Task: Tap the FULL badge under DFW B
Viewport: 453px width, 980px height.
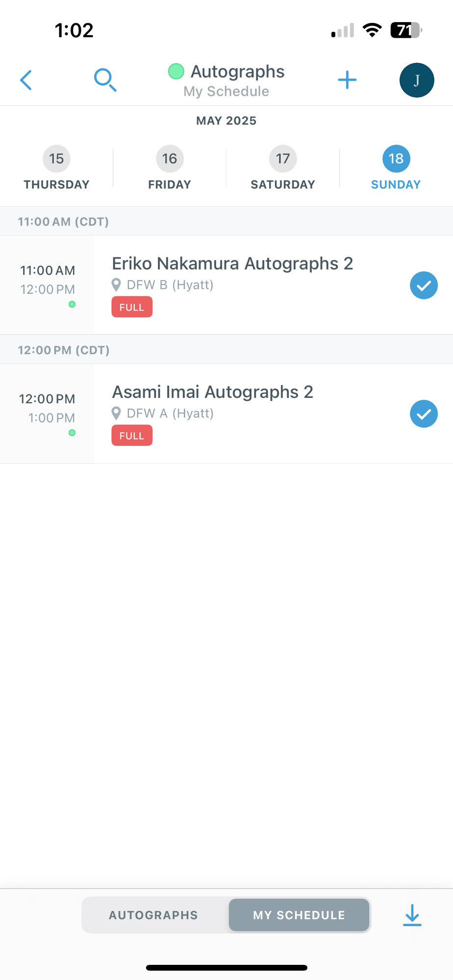Action: 132,307
